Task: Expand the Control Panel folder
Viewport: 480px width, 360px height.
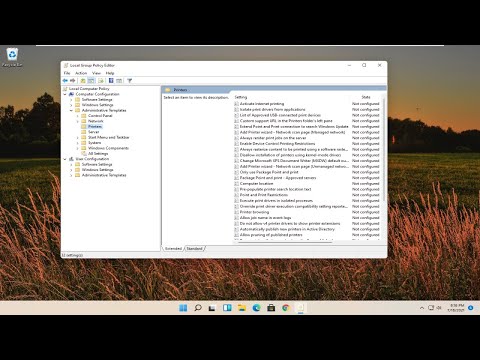Action: [x=77, y=116]
